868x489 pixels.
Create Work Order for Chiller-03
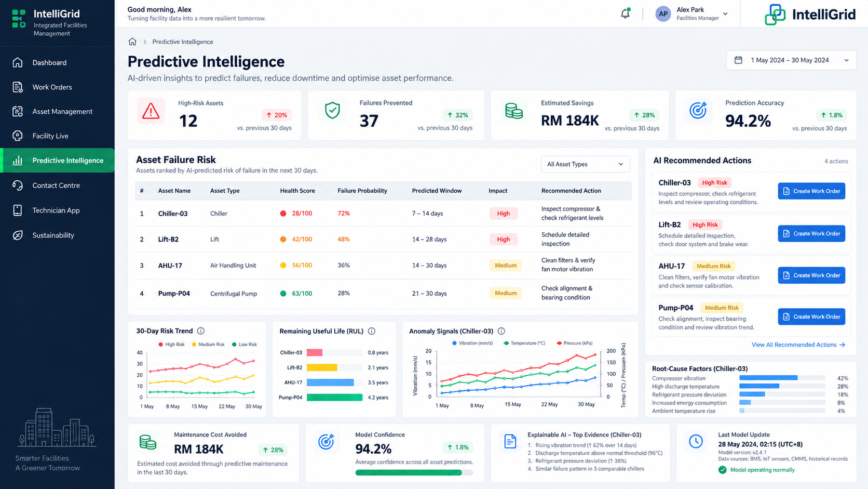pyautogui.click(x=811, y=191)
